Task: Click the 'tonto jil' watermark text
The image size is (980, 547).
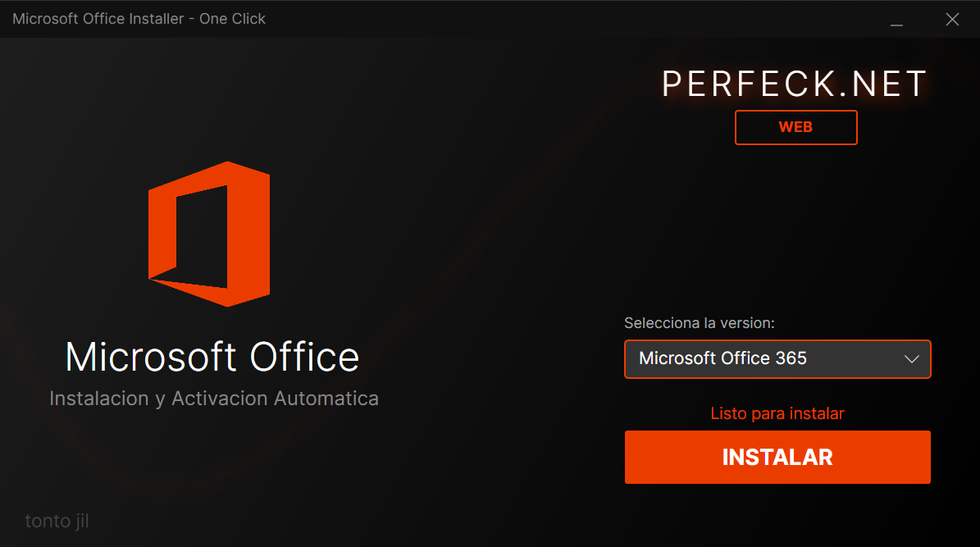Action: [x=56, y=521]
